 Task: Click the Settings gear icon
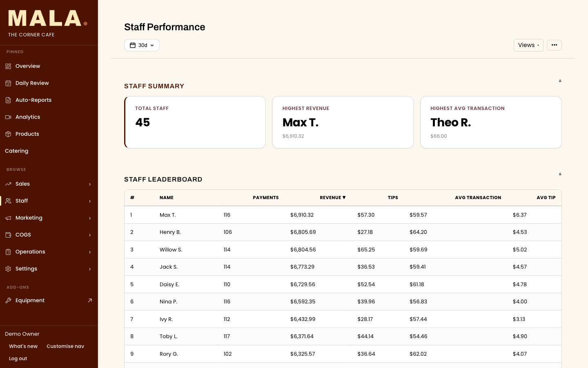pos(8,269)
